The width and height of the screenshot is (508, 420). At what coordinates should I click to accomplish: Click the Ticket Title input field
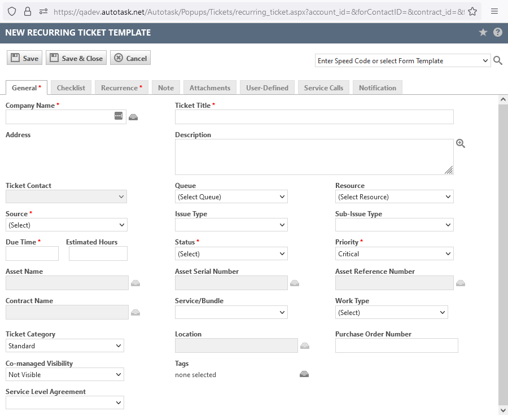[314, 117]
